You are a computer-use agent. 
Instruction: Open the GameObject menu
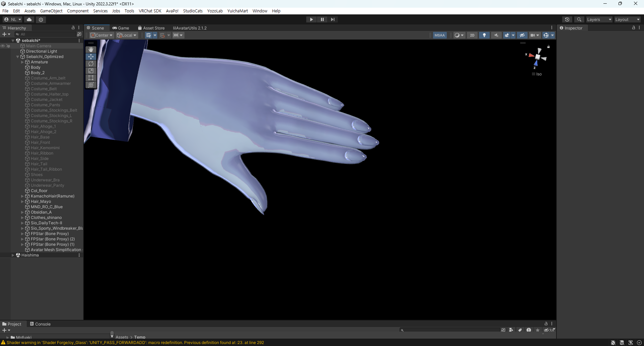[51, 11]
